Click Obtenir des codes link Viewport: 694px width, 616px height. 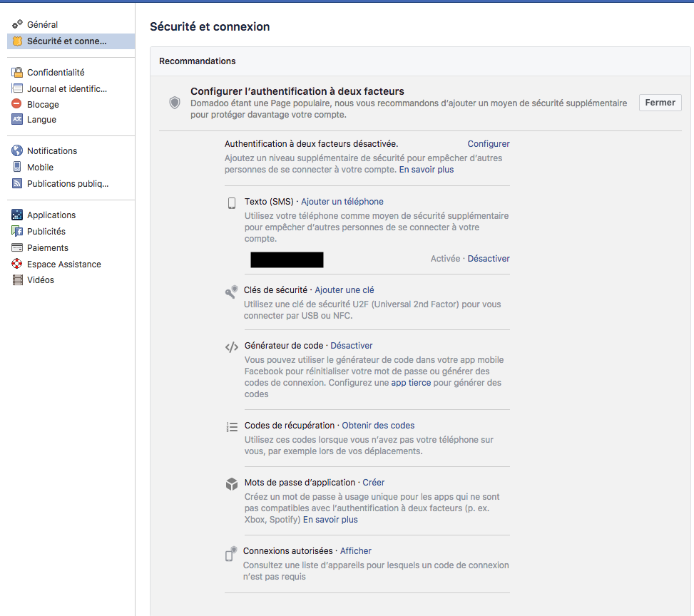coord(378,425)
